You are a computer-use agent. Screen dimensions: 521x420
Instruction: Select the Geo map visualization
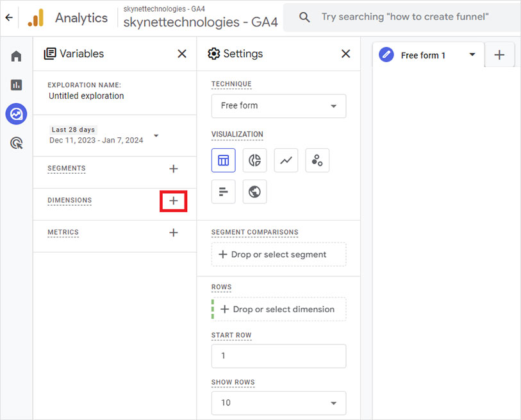click(254, 192)
